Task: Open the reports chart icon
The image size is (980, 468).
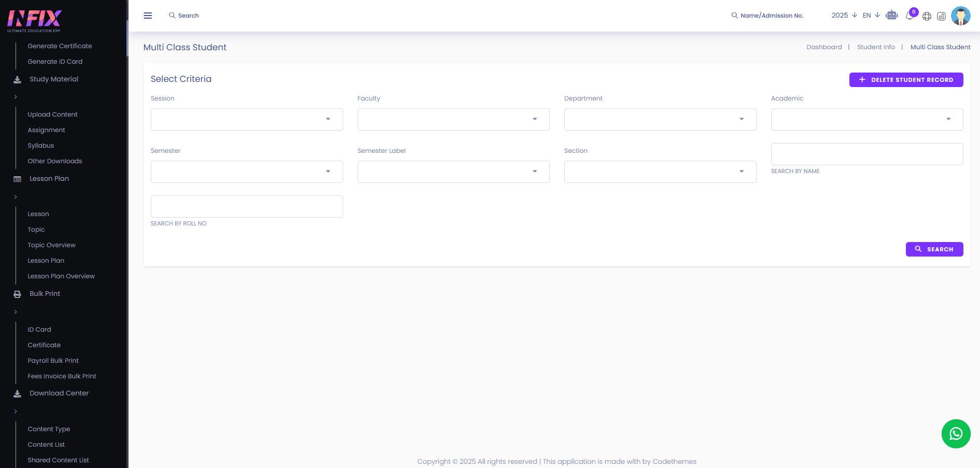Action: [x=942, y=16]
